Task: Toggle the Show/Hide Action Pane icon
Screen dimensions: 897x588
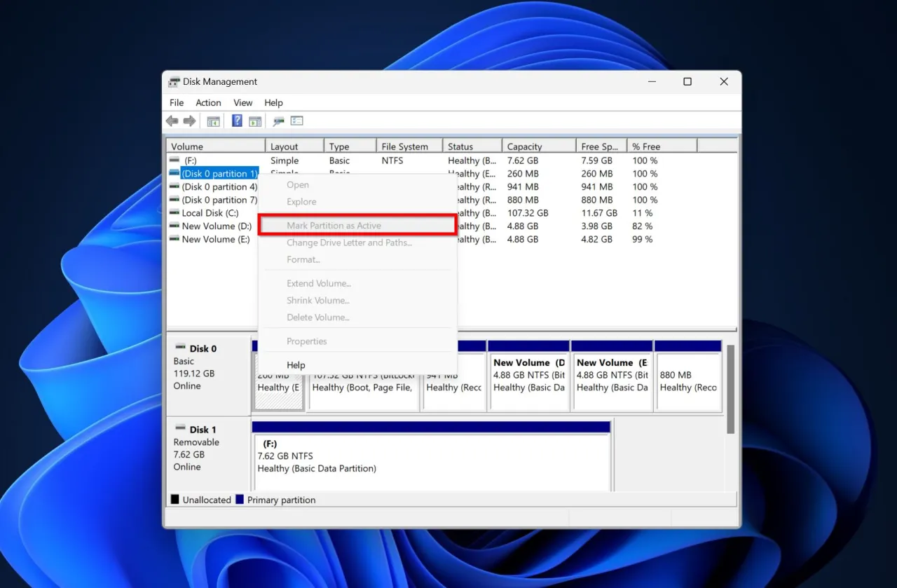Action: pyautogui.click(x=255, y=121)
